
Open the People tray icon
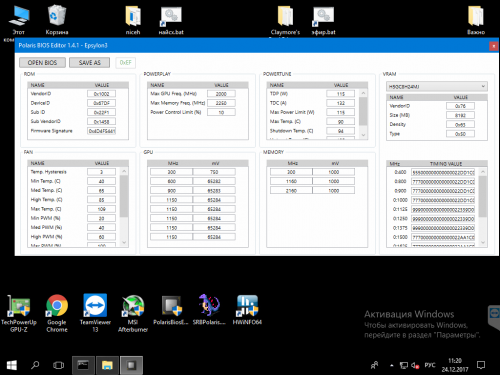[x=375, y=365]
